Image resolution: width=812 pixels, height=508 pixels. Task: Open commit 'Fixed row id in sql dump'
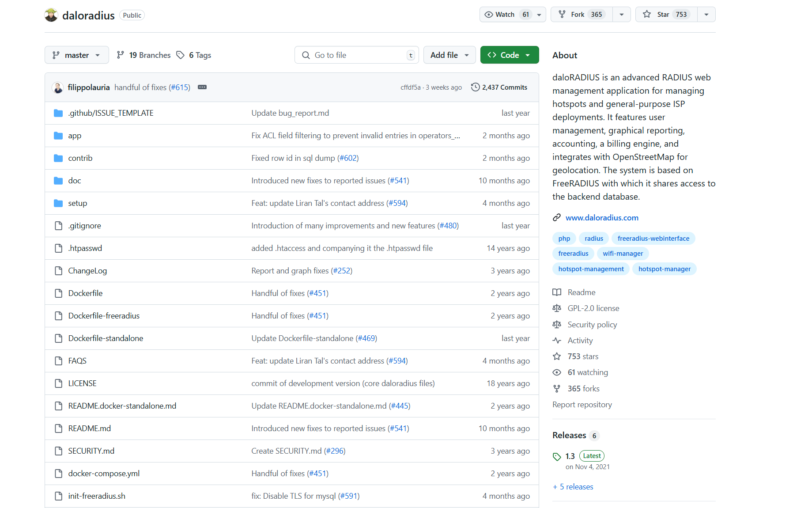293,158
